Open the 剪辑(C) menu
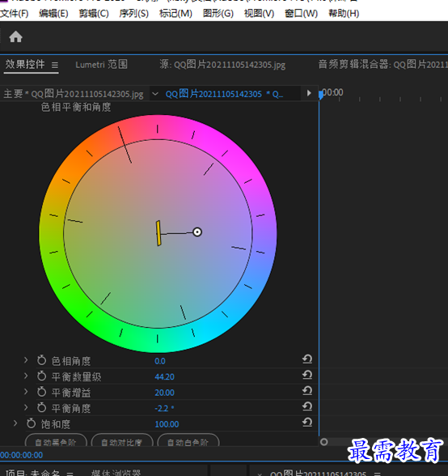448x476 pixels. (94, 13)
